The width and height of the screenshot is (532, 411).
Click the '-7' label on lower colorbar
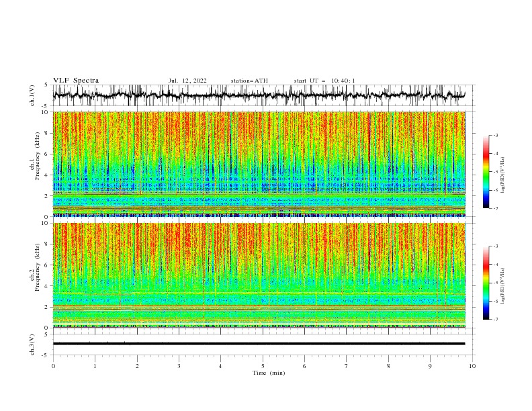495,320
